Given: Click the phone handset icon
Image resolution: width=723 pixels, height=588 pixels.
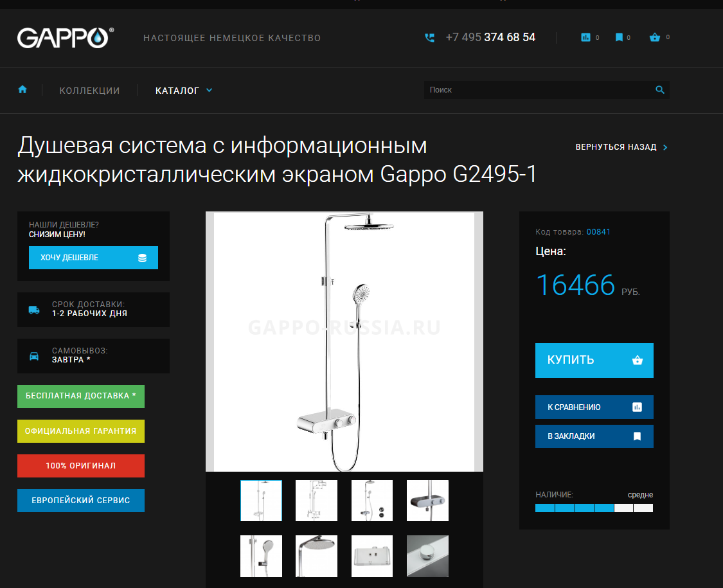Looking at the screenshot, I should [x=429, y=38].
